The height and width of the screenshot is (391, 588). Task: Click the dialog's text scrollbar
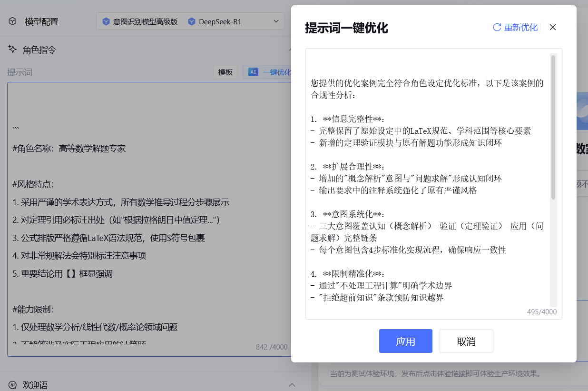(553, 127)
